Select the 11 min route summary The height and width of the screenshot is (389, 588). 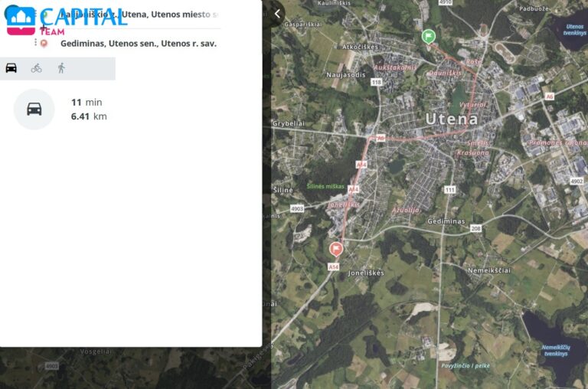[x=87, y=103]
